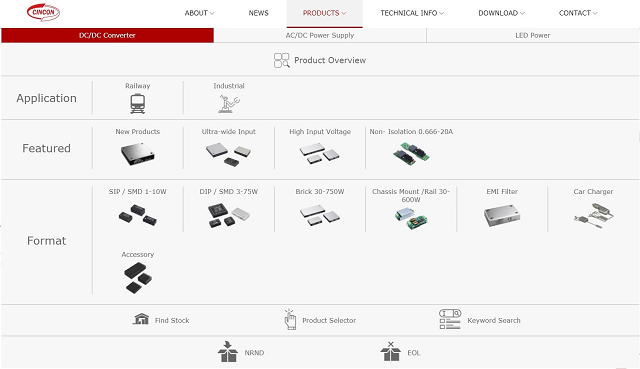Click the Keyword Search icon
This screenshot has height=369, width=640.
450,319
